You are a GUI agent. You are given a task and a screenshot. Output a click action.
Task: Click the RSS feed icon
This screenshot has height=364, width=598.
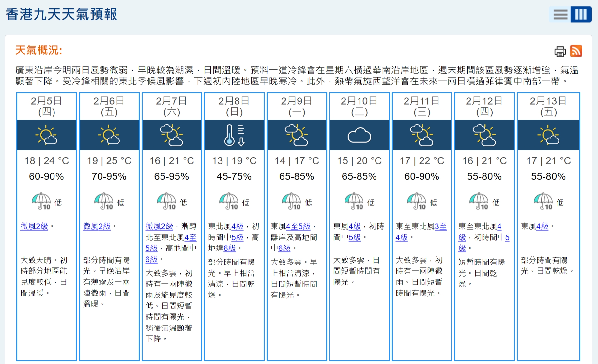coord(576,52)
